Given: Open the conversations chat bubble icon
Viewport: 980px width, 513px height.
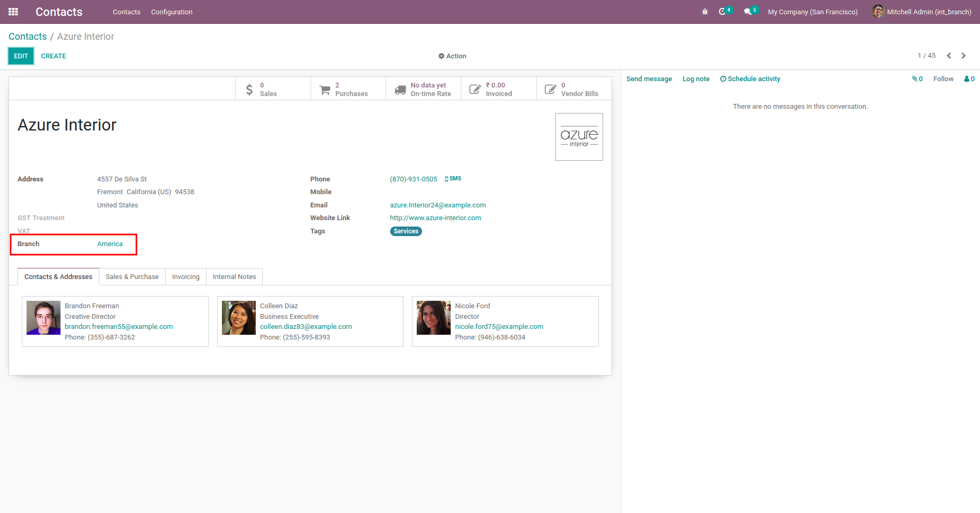Looking at the screenshot, I should coord(748,12).
